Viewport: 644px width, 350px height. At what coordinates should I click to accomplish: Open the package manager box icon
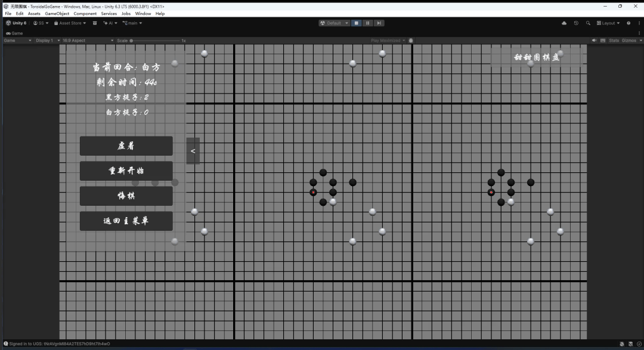click(94, 23)
